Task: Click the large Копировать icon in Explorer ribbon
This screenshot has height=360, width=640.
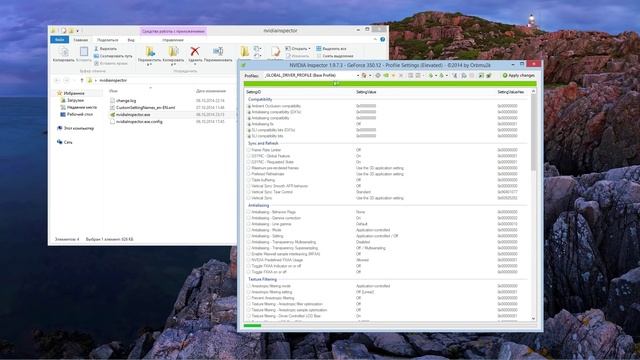Action: pos(64,52)
